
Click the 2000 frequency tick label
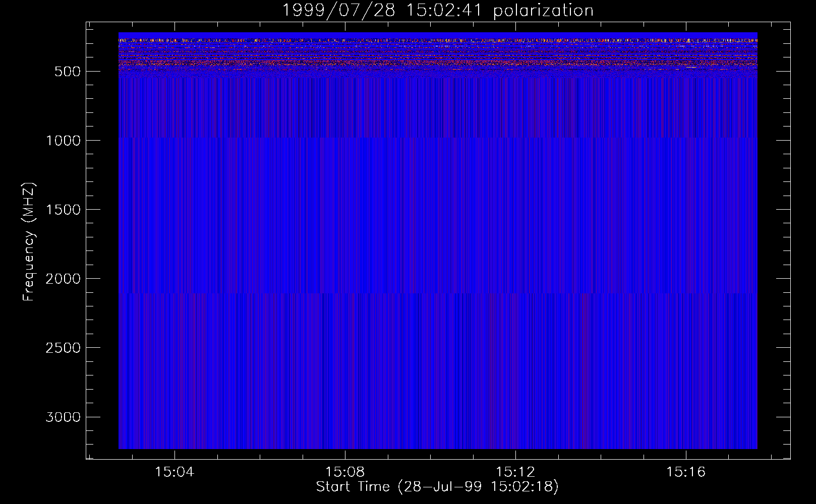(63, 279)
